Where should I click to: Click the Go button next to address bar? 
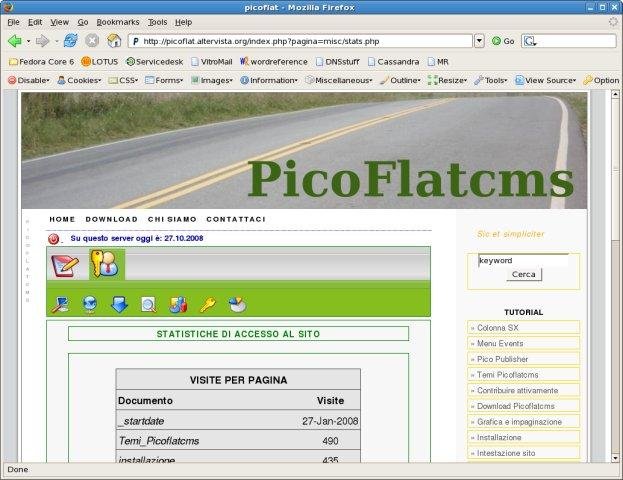(x=503, y=41)
